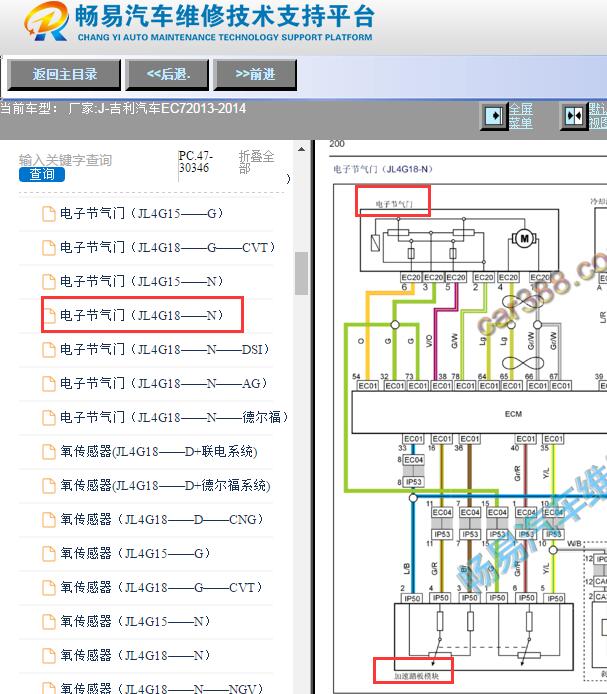Image resolution: width=607 pixels, height=694 pixels.
Task: Open 氧传感器(JL4G18——D+联电系统) entry
Action: [x=159, y=451]
